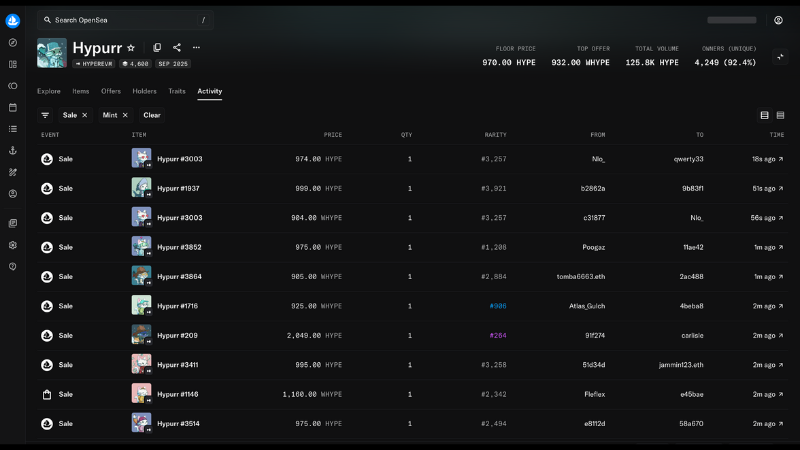800x450 pixels.
Task: Open the tokens sidebar icon
Action: 13,86
